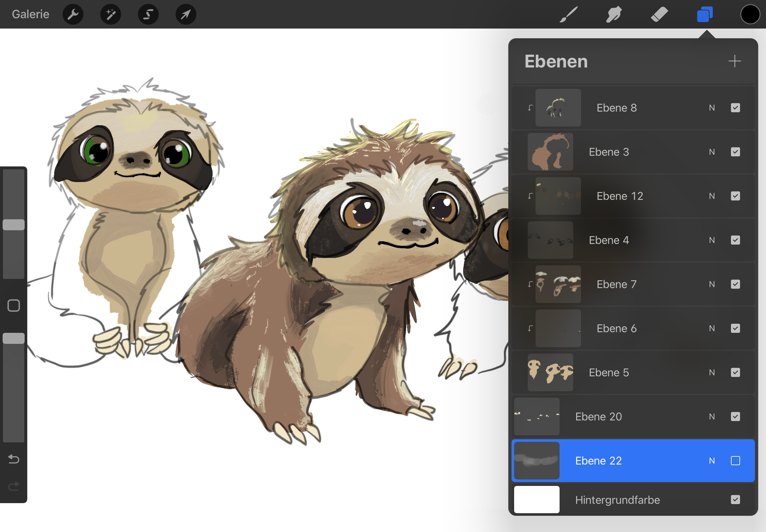Click the Ebene 7 layer thumbnail
This screenshot has width=766, height=532.
pyautogui.click(x=558, y=284)
